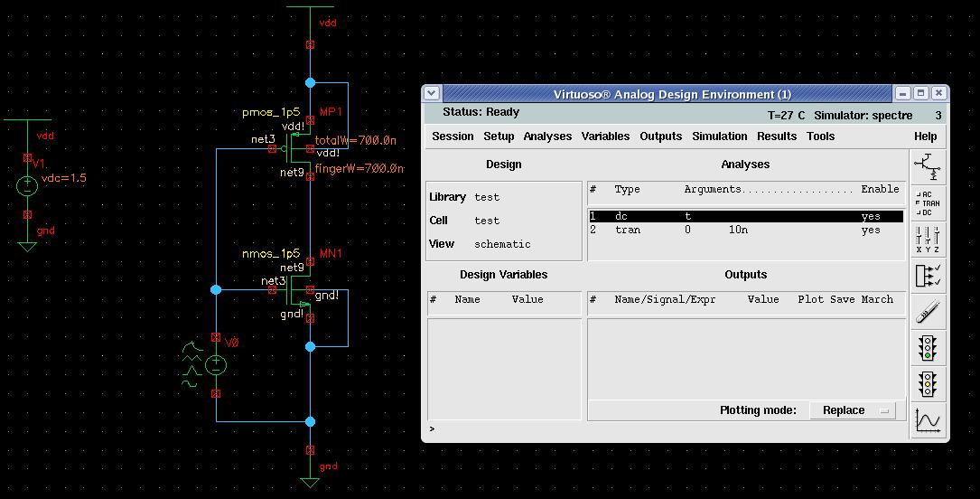Maximize the Analog Design Environment window

[921, 93]
